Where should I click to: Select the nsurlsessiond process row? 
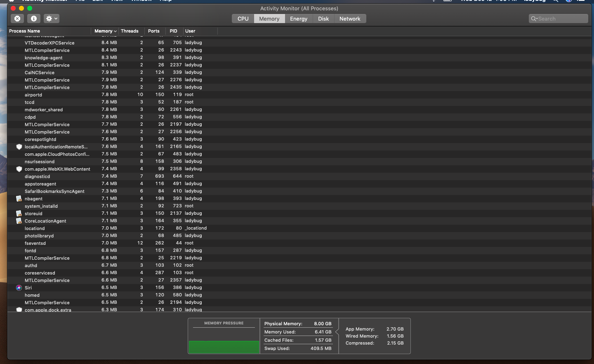[x=299, y=162]
